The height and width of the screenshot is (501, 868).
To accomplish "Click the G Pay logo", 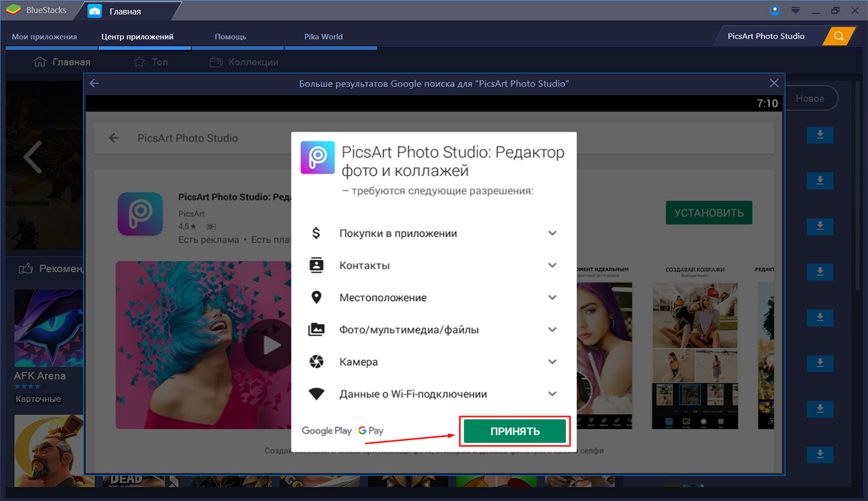I will [371, 431].
